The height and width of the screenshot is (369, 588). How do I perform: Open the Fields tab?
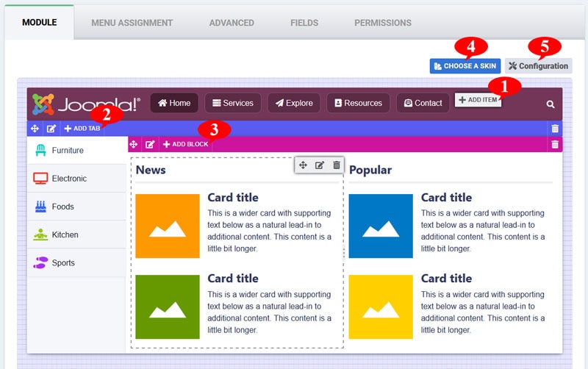coord(304,23)
